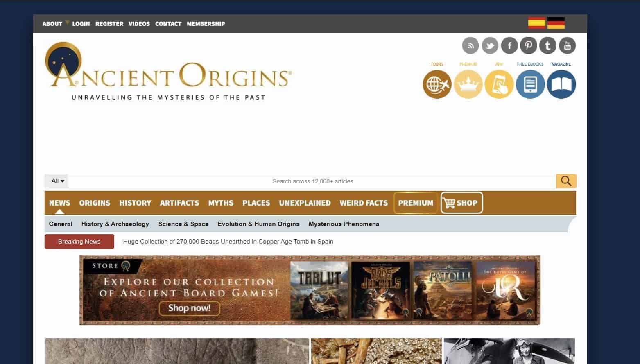Click the search articles input field

coord(312,181)
